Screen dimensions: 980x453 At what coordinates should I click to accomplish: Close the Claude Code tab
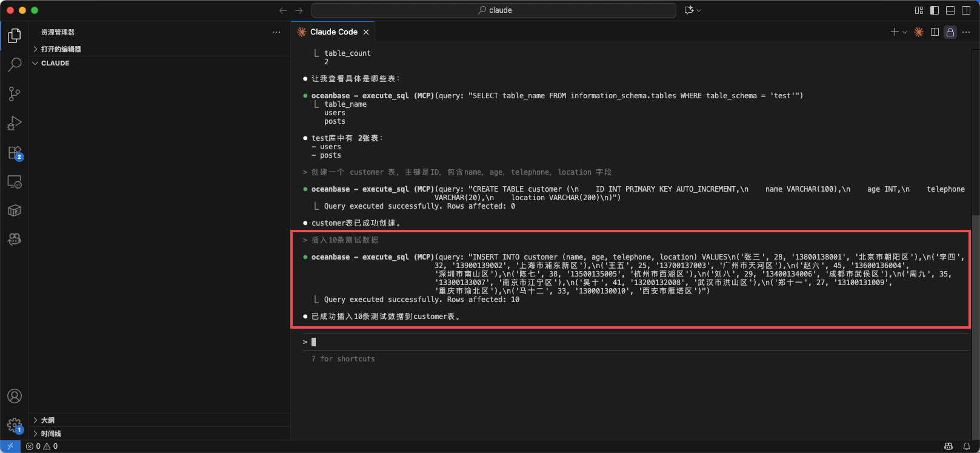click(x=366, y=32)
